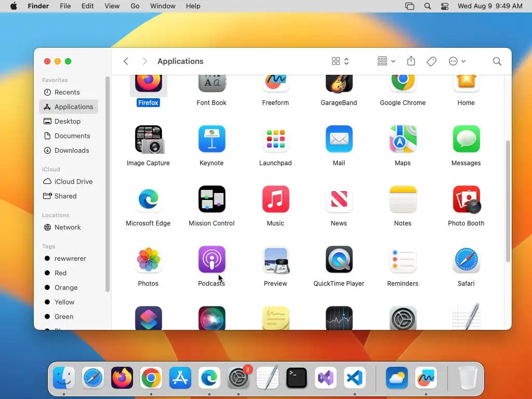This screenshot has height=399, width=532.
Task: Open the Go menu
Action: 135,6
